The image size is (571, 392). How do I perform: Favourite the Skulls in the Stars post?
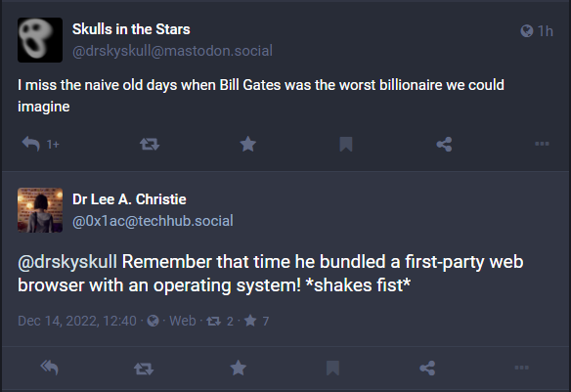click(247, 144)
